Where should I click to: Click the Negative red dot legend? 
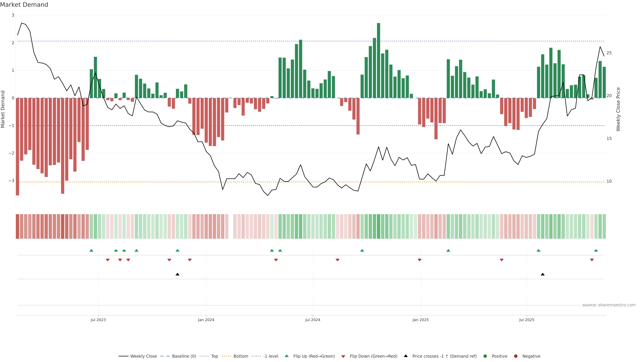coord(516,356)
